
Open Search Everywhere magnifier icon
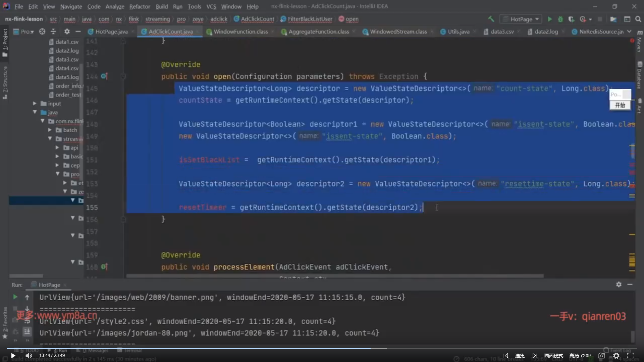(638, 19)
